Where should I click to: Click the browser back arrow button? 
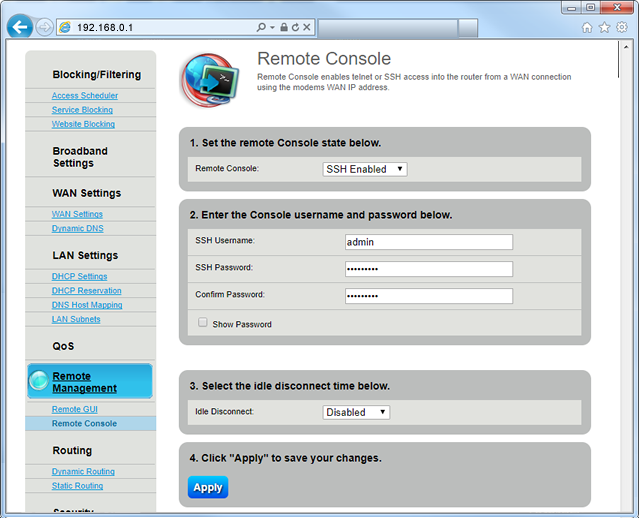(19, 27)
